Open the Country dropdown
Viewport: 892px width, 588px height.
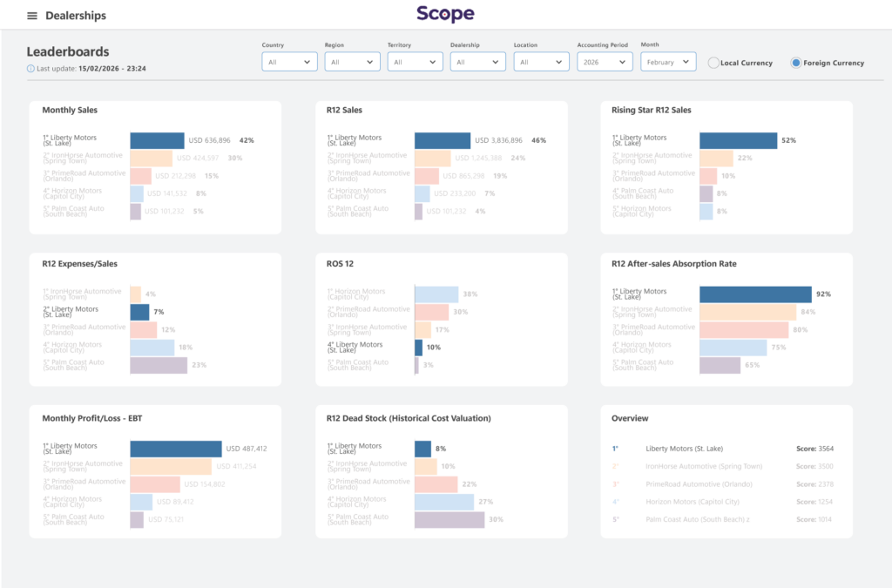tap(289, 62)
